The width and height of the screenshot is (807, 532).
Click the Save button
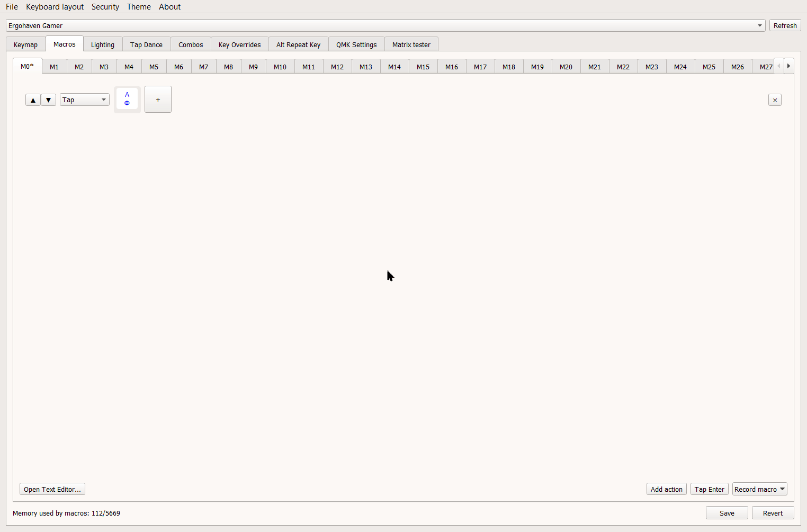click(x=727, y=513)
